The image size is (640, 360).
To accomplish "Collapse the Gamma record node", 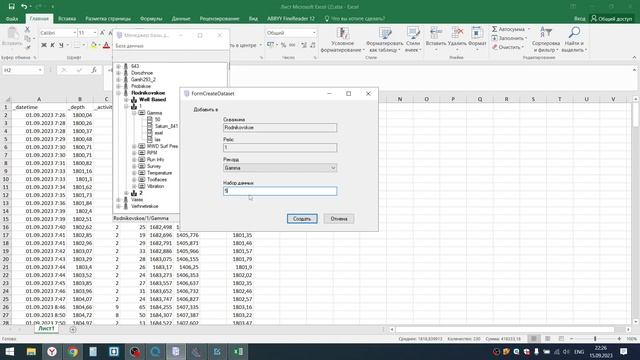I will pos(134,113).
